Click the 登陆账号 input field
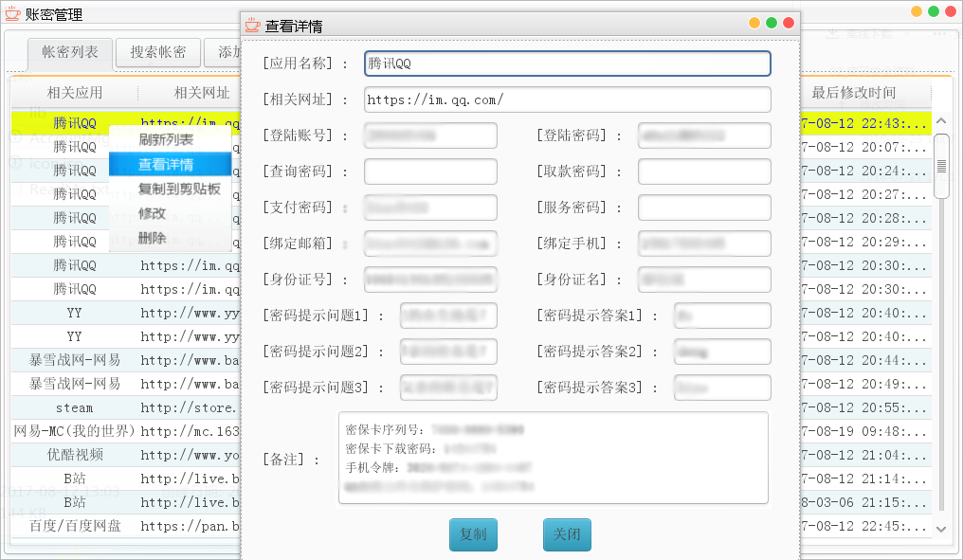 tap(430, 135)
